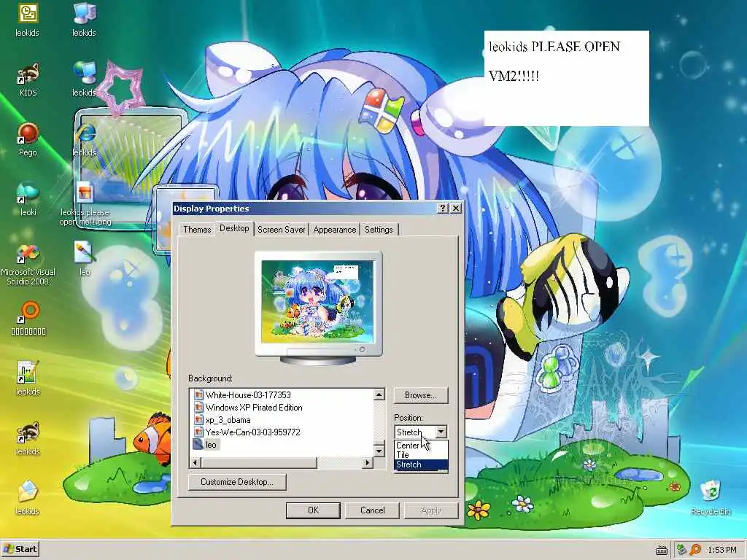
Task: Click the orange magnifier tray icon
Action: tap(695, 550)
